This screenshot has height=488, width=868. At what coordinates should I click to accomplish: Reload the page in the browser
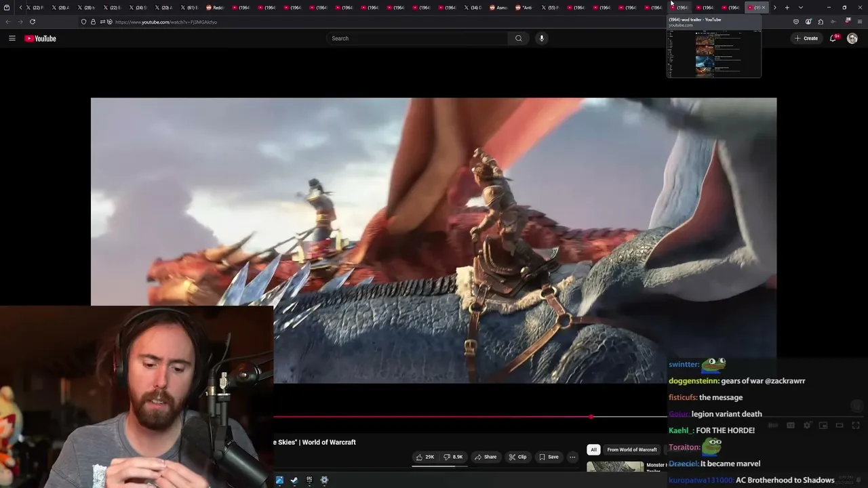click(33, 22)
